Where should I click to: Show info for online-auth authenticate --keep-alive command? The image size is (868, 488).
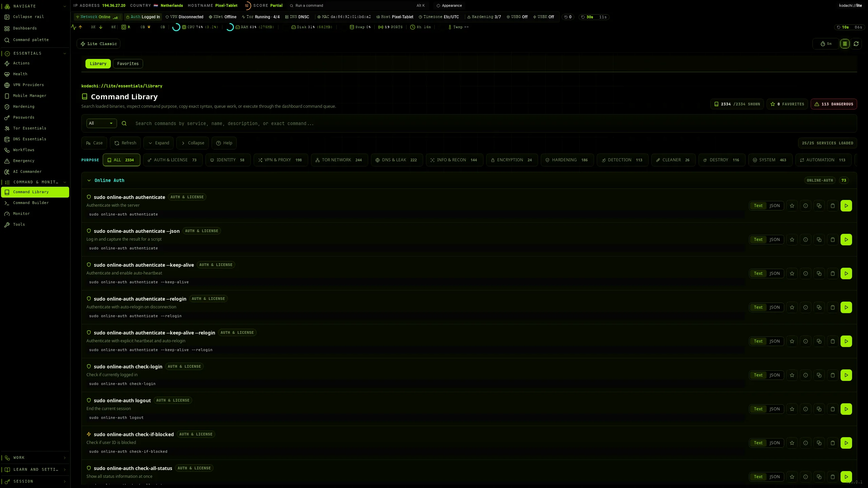click(x=805, y=273)
